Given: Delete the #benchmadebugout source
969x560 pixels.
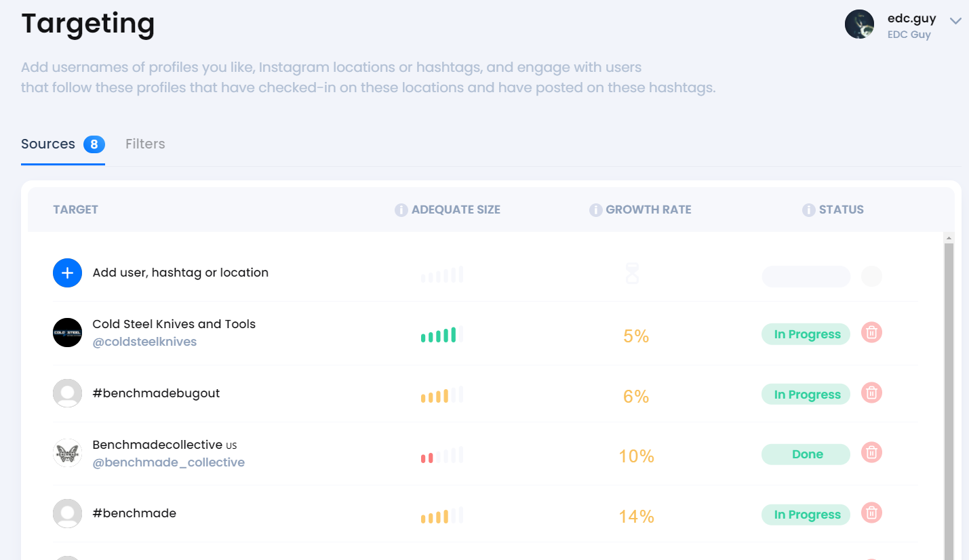Looking at the screenshot, I should tap(871, 393).
